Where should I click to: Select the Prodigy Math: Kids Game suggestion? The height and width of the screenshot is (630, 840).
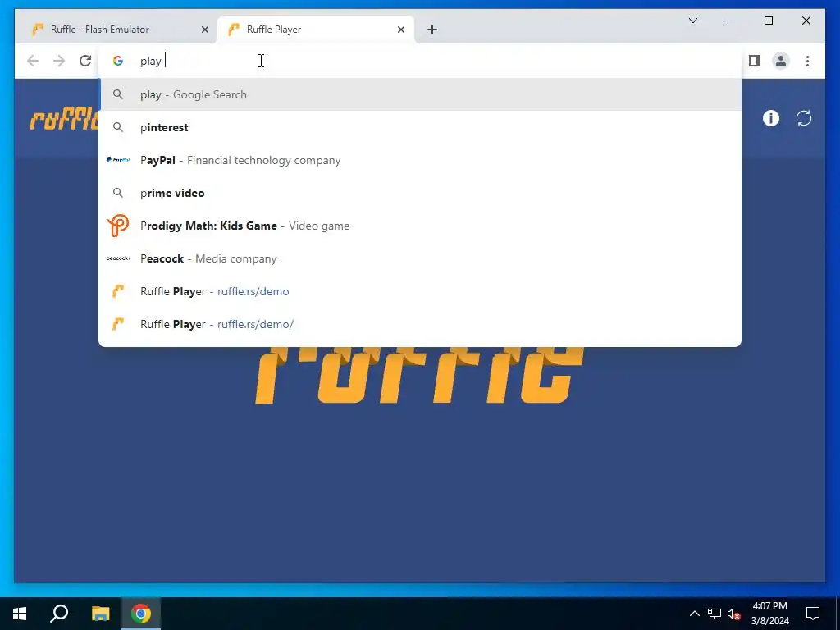point(420,226)
